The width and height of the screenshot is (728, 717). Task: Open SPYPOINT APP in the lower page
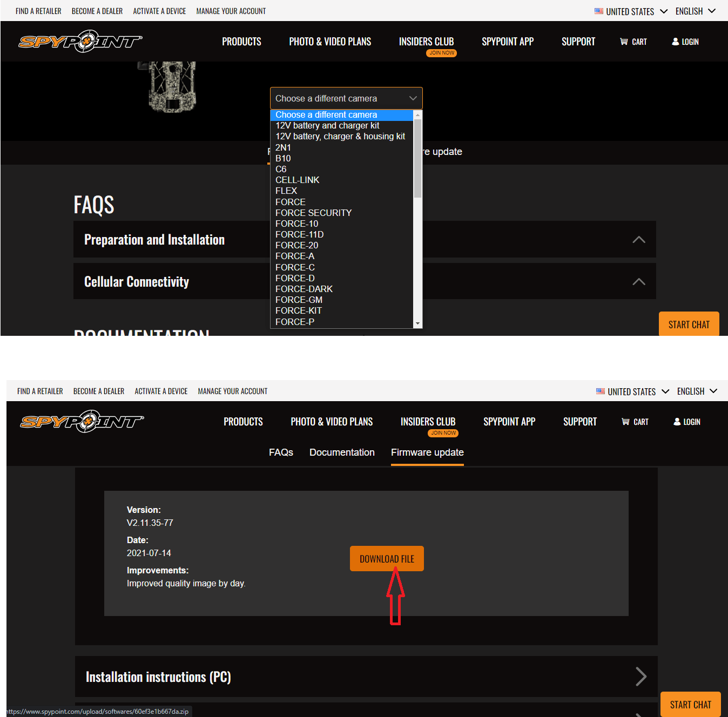point(509,422)
